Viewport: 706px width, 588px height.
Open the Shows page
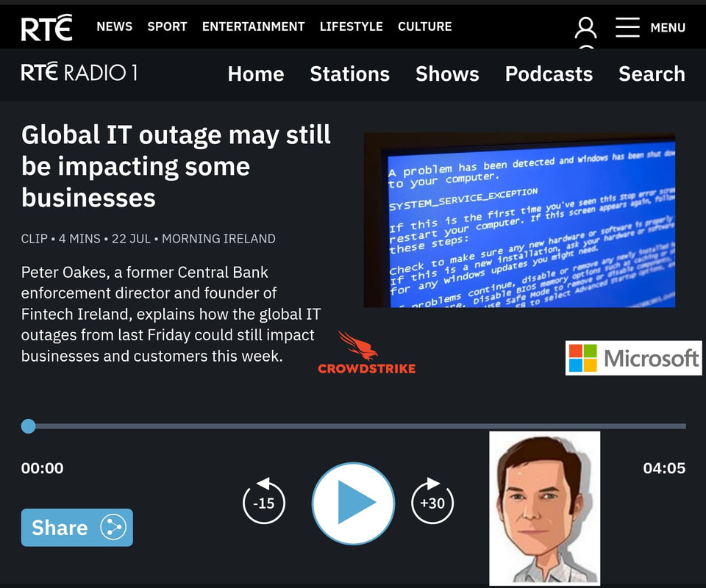[447, 73]
